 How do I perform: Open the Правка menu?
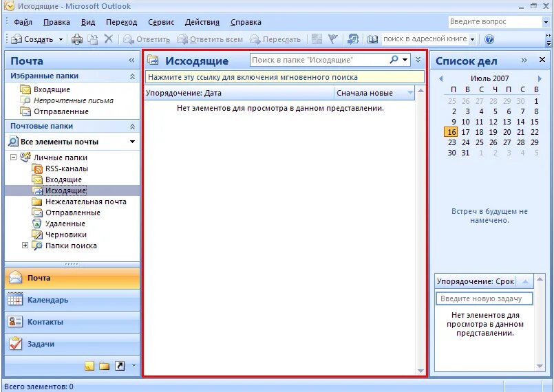(x=56, y=22)
